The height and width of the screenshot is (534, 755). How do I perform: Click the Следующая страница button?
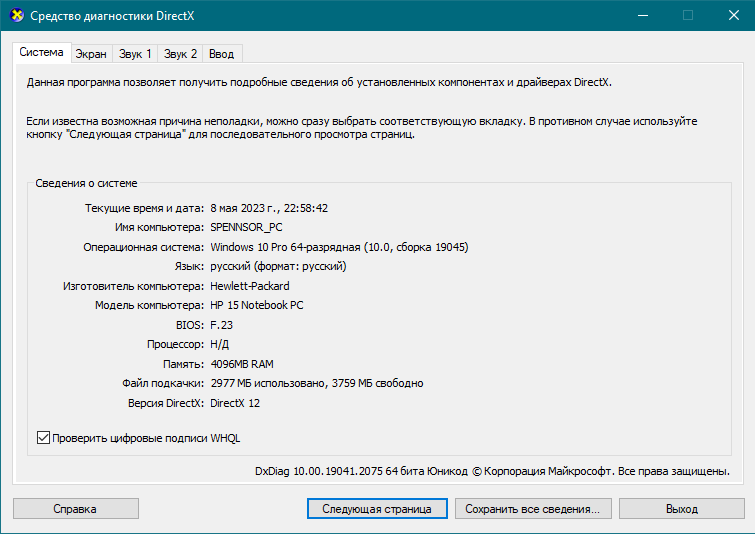[x=377, y=509]
